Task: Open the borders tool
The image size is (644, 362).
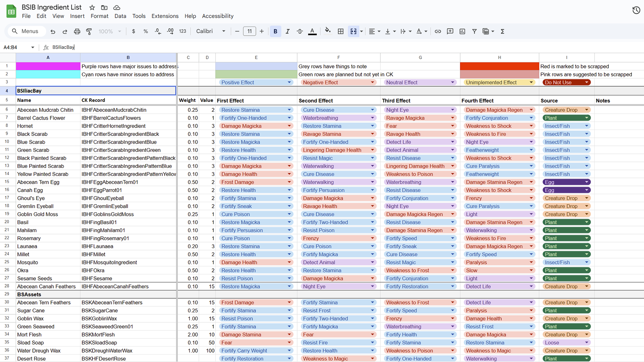Action: (x=340, y=31)
